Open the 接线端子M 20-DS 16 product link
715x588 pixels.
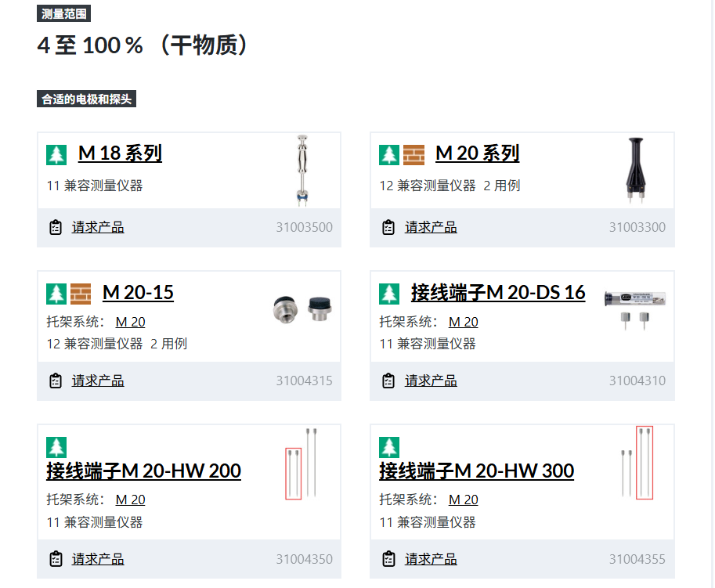click(498, 292)
